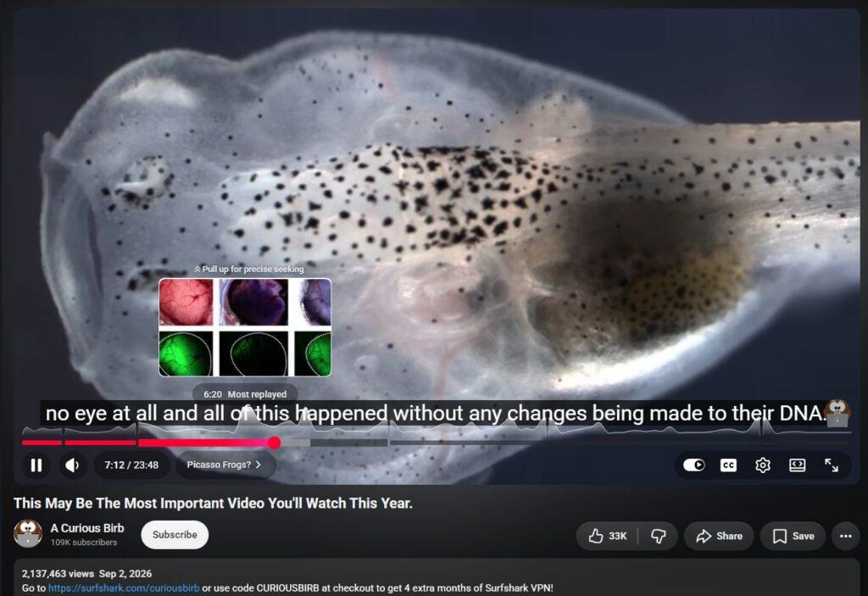Click the 7:12 / 23:48 time display
The width and height of the screenshot is (868, 596).
131,465
